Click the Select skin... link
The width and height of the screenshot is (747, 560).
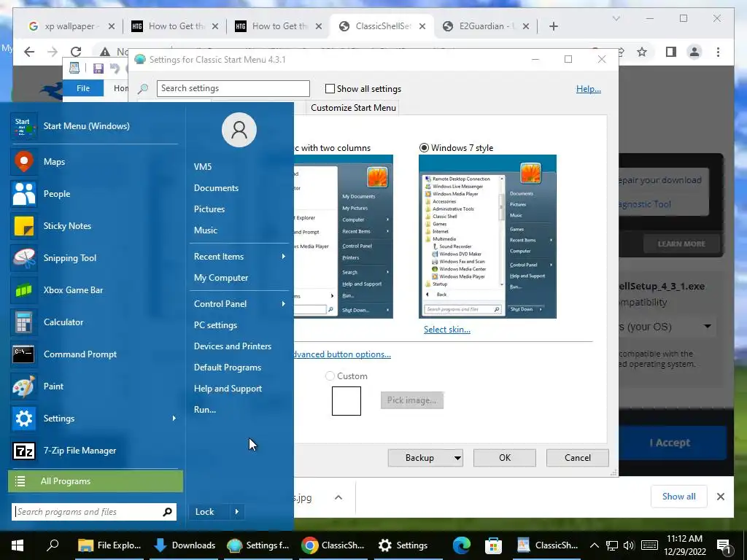coord(447,330)
